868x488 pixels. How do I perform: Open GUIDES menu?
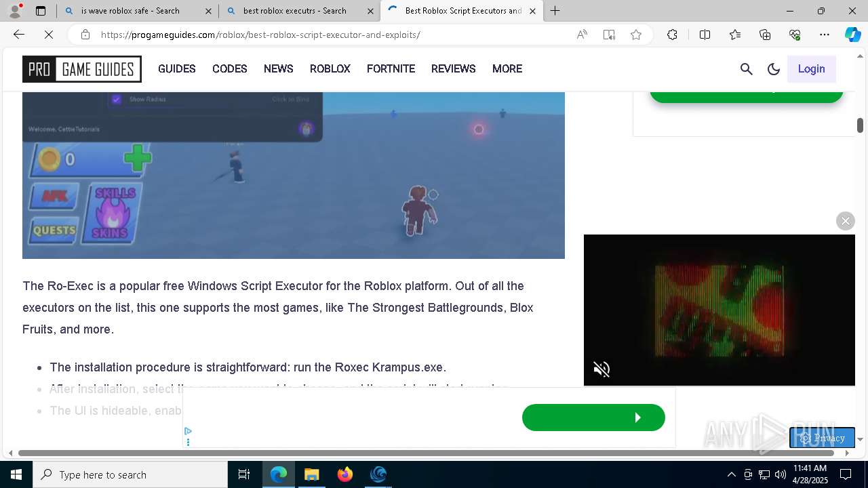click(x=177, y=68)
